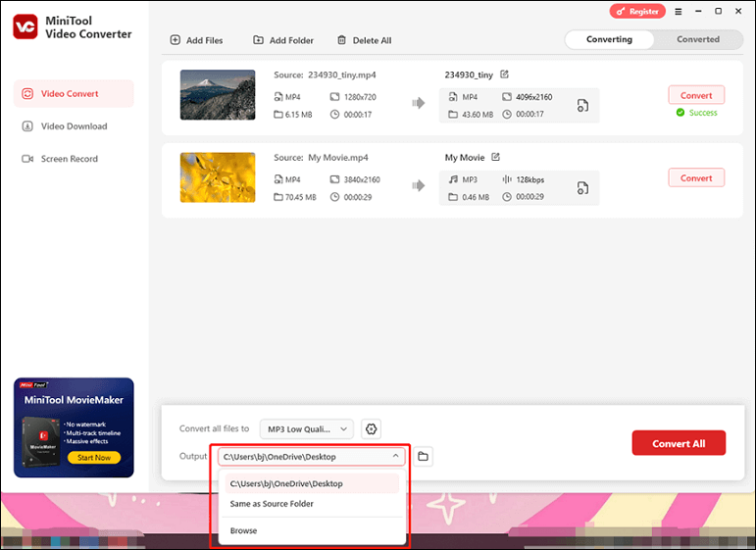
Task: Open the MP3 Low Quality format dropdown
Action: click(307, 429)
